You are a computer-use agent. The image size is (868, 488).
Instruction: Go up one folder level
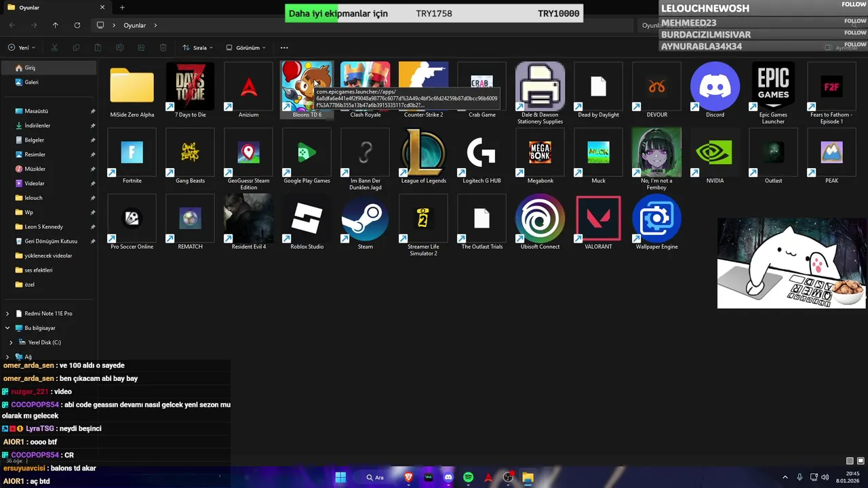56,25
